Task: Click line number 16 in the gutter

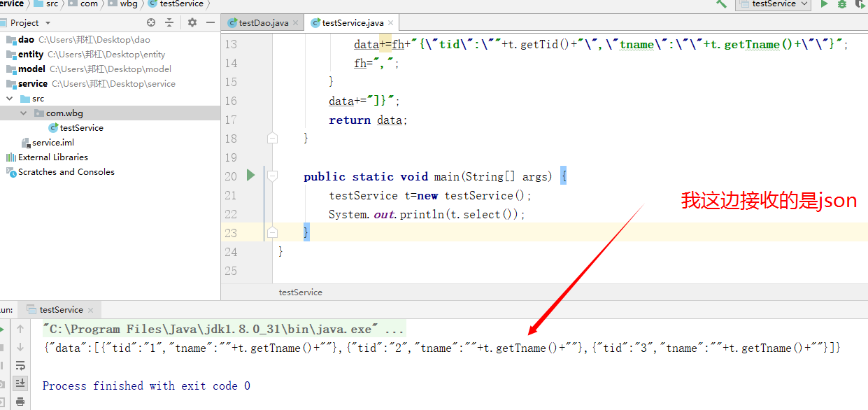Action: pyautogui.click(x=231, y=101)
